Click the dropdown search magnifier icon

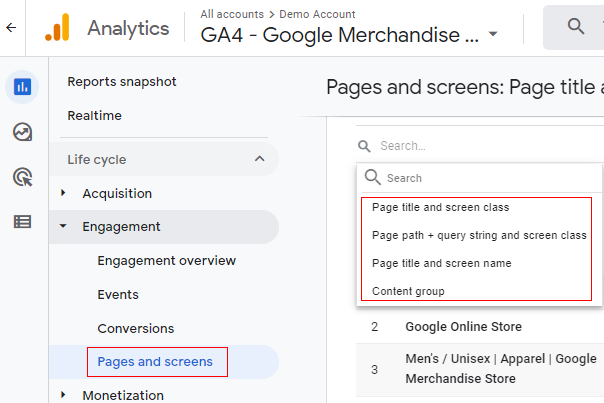click(x=372, y=178)
